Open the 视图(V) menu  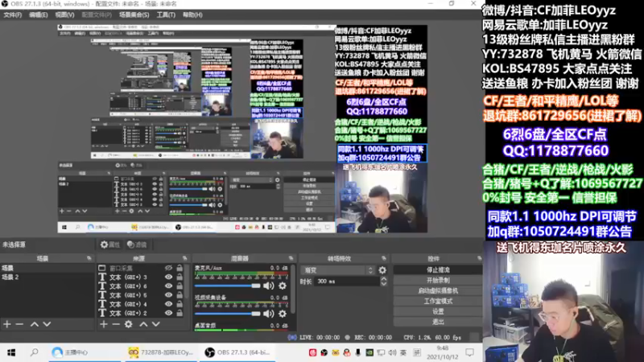point(64,14)
